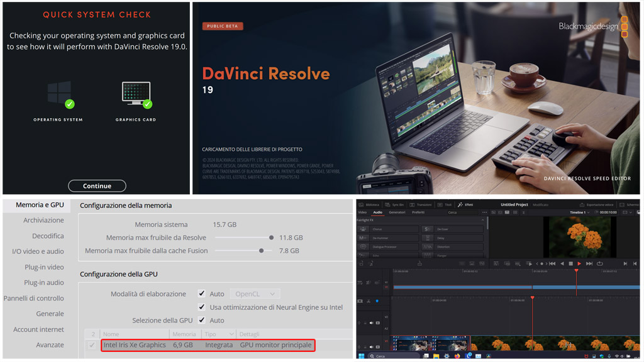Screen dimensions: 644x362
Task: Open the effects panel three-dots menu
Action: coord(485,212)
